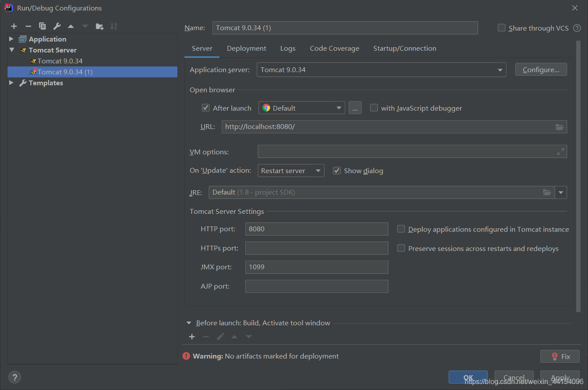Click the JMX port field

pos(317,267)
